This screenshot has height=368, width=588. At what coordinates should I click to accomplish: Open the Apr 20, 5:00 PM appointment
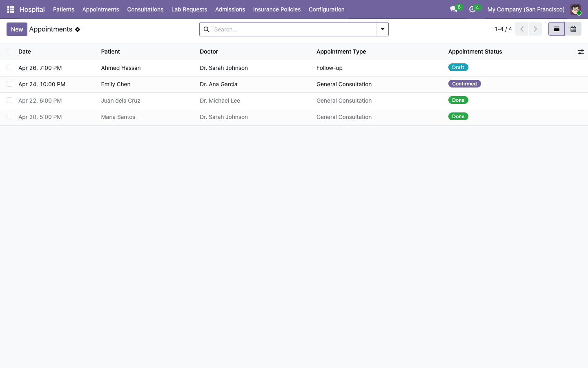click(40, 117)
